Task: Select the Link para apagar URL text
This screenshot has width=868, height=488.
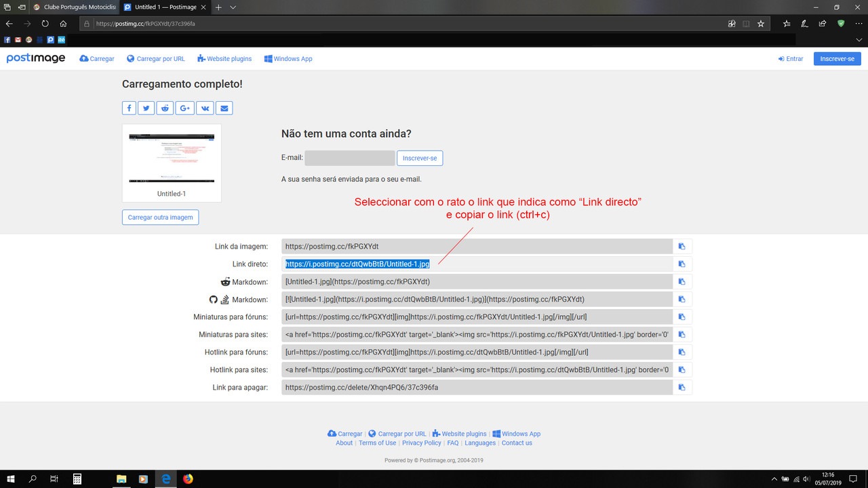Action: (x=361, y=387)
